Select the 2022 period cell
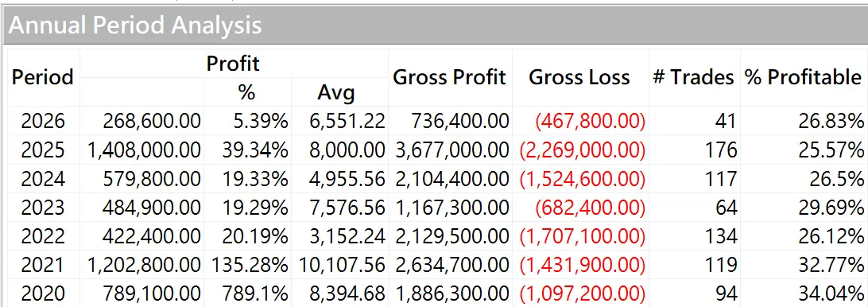 (x=43, y=237)
